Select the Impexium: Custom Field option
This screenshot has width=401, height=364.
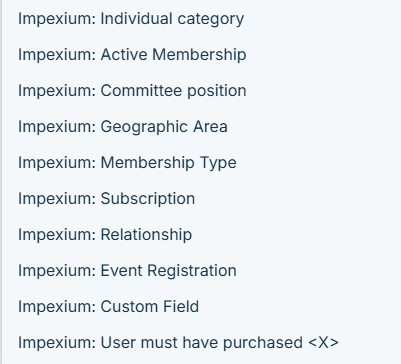point(201,307)
